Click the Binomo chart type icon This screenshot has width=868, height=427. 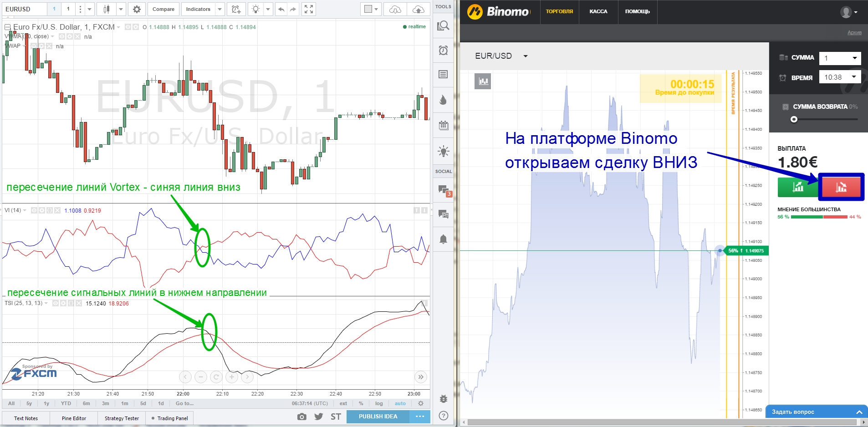coord(483,81)
